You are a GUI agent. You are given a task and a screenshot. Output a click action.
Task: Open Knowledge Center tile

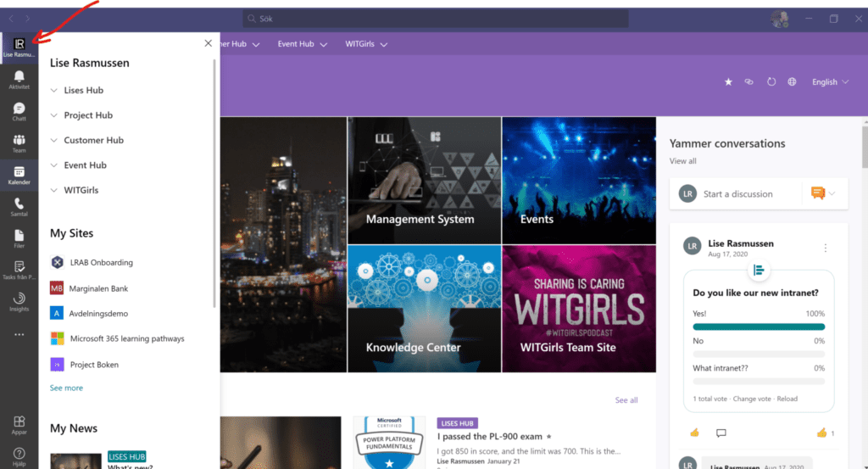click(424, 309)
